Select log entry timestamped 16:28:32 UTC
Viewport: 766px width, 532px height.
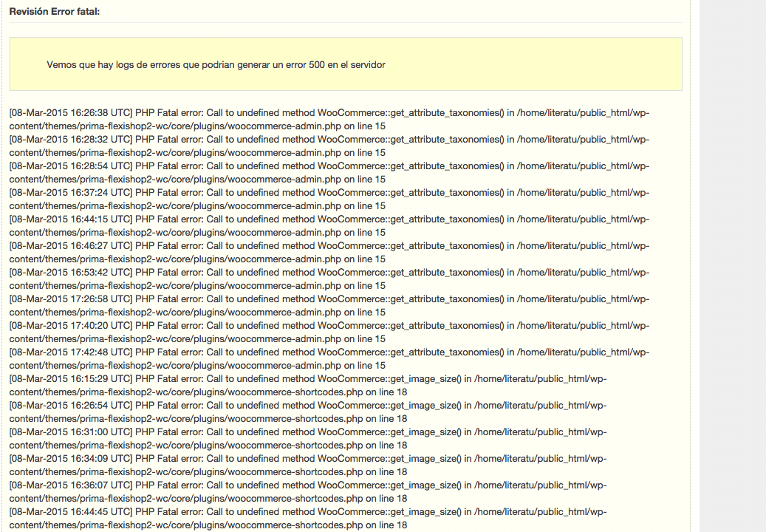329,146
